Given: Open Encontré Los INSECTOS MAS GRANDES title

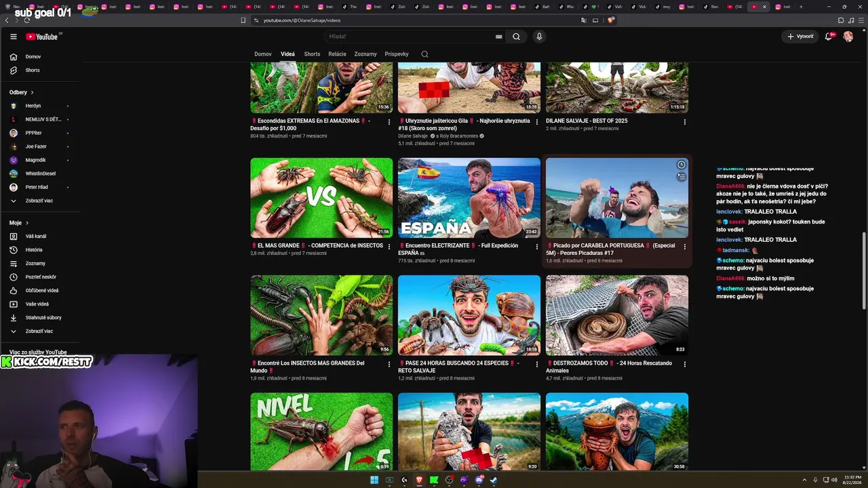Looking at the screenshot, I should click(307, 367).
